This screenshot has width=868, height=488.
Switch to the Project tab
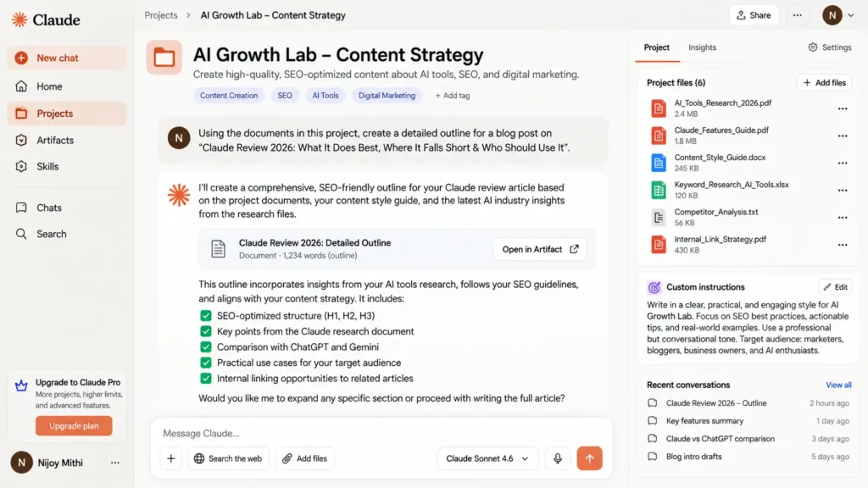pos(657,47)
